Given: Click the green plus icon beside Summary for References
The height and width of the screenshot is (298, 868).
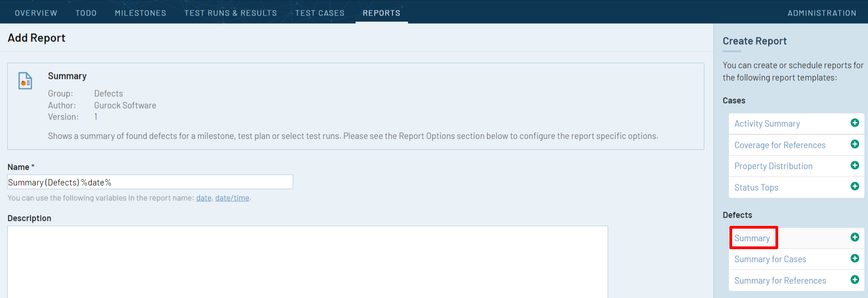Looking at the screenshot, I should [x=855, y=280].
